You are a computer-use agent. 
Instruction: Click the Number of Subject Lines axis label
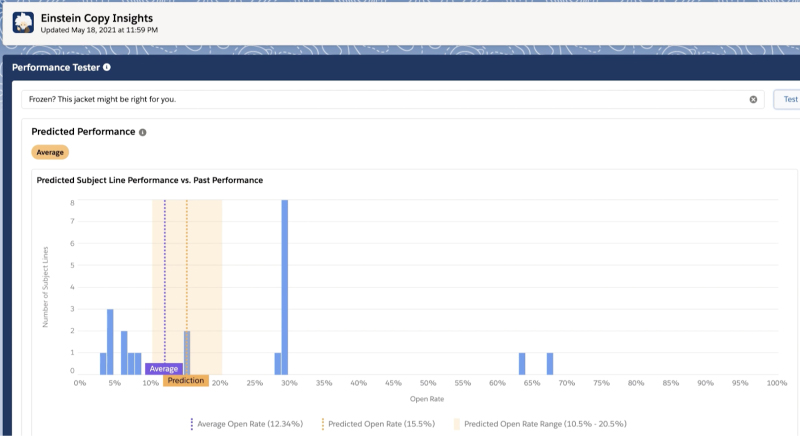click(45, 287)
